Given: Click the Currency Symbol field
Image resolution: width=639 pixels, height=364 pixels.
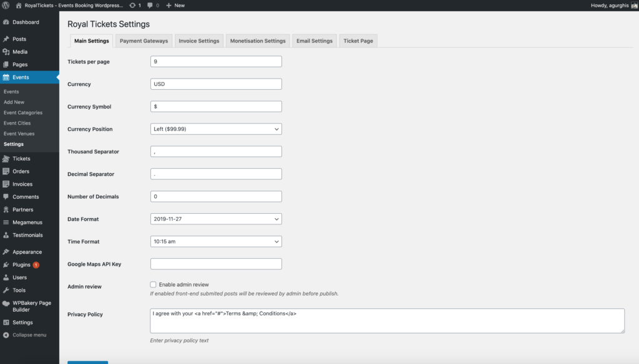Looking at the screenshot, I should (x=216, y=107).
